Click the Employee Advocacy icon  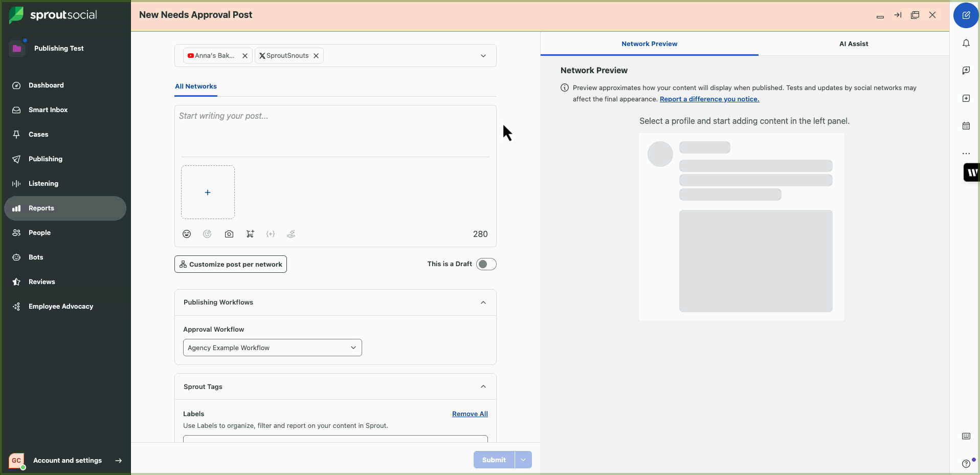[16, 307]
